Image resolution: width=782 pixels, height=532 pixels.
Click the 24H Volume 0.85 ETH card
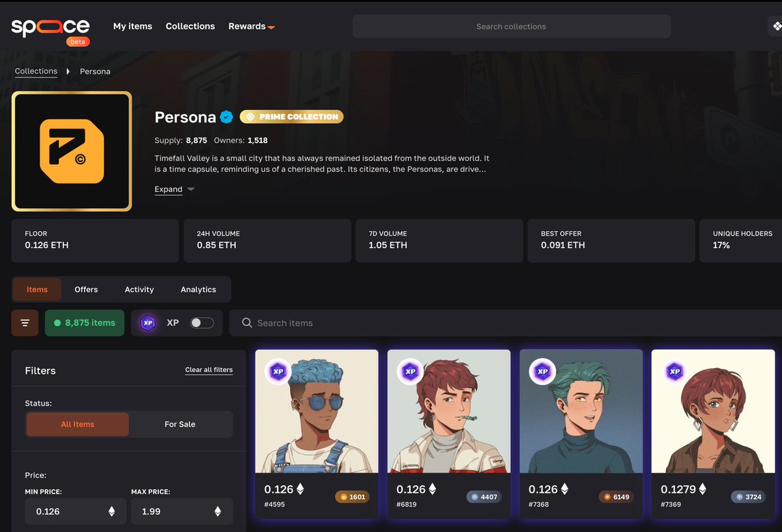(x=267, y=240)
